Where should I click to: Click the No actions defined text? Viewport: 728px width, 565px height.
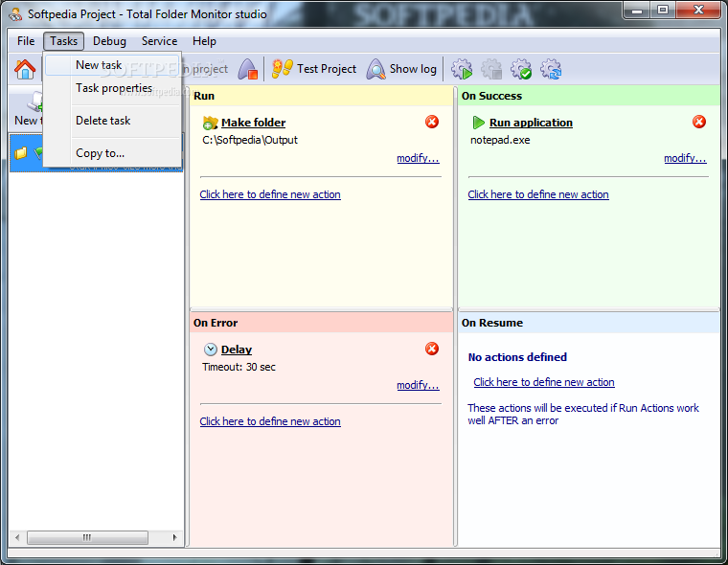click(517, 357)
